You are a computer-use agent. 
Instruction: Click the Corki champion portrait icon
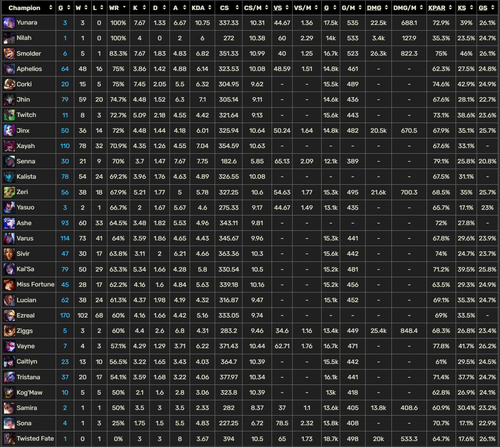coord(9,84)
